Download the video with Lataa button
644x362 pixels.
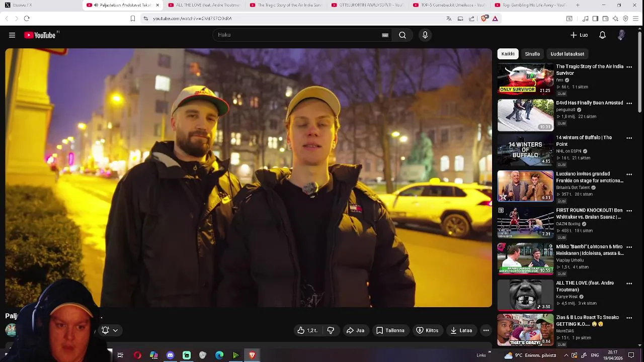point(461,330)
